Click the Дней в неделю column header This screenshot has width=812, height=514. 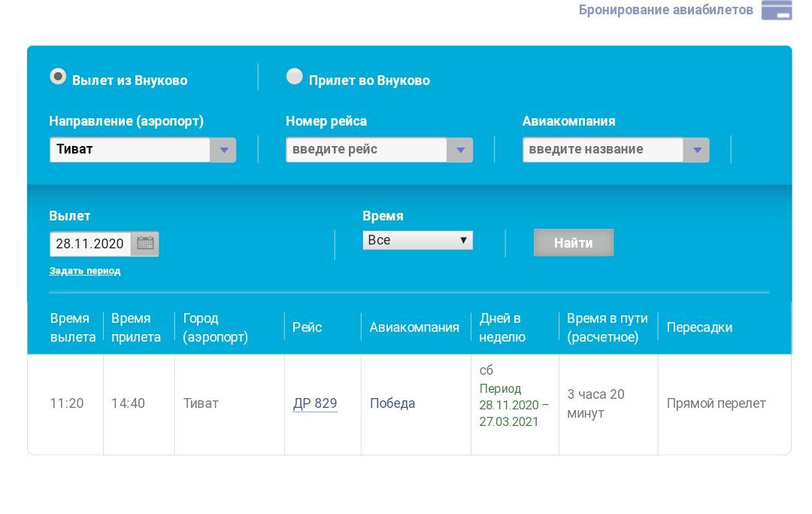502,327
